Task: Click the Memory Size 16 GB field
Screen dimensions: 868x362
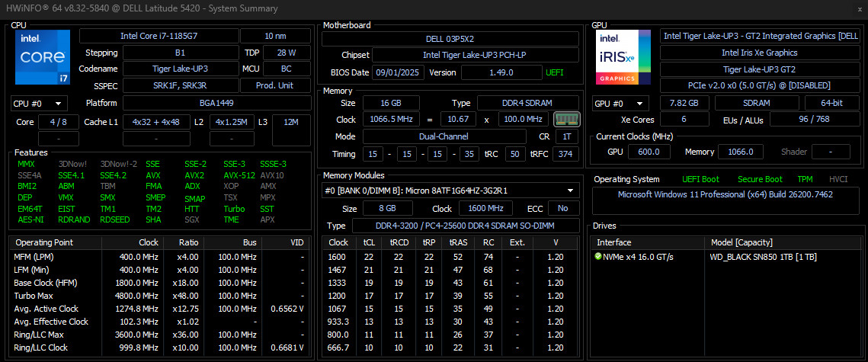Action: point(391,103)
